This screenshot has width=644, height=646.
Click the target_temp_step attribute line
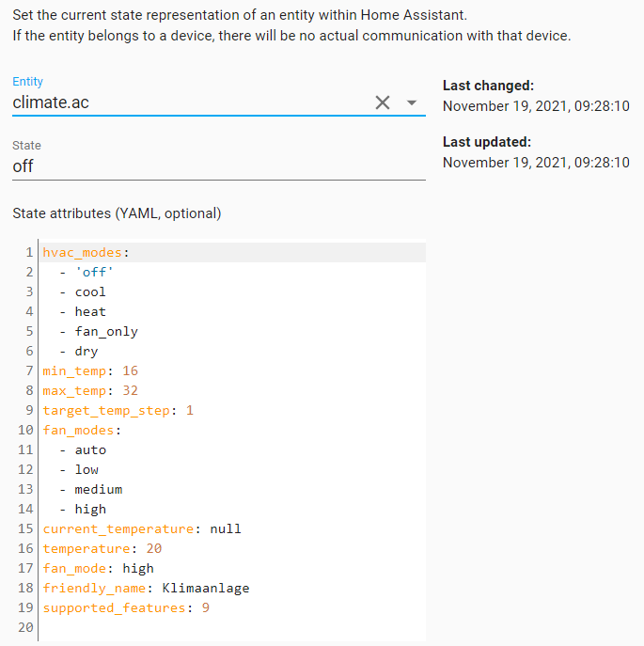click(118, 410)
